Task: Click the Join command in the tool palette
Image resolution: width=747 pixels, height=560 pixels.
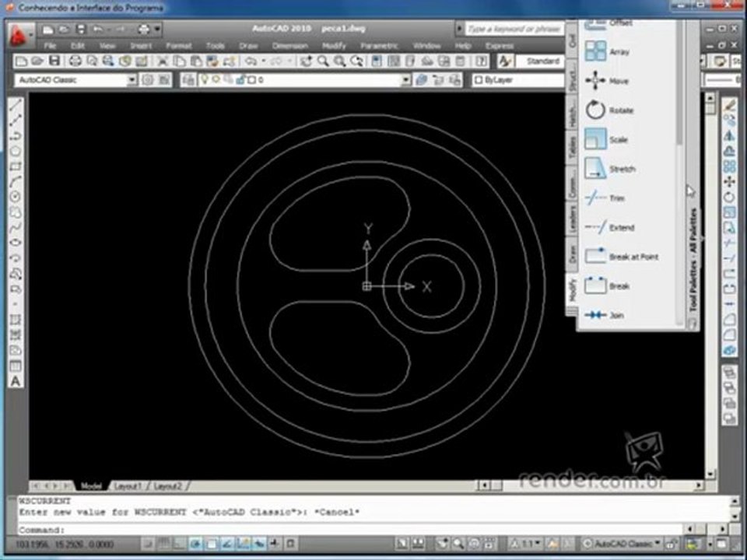Action: click(604, 315)
